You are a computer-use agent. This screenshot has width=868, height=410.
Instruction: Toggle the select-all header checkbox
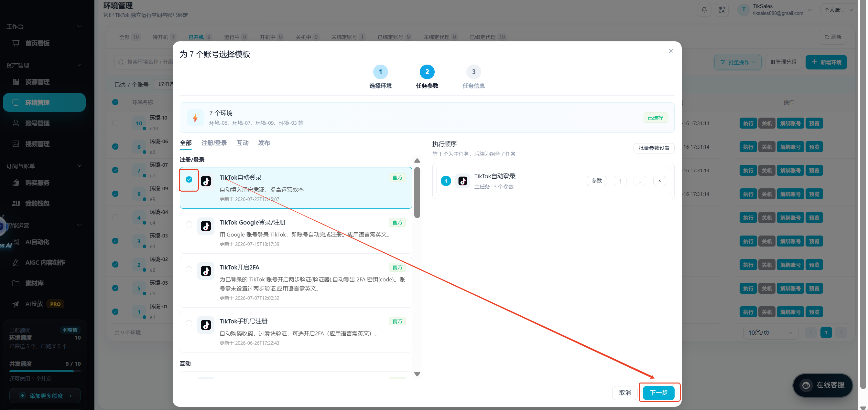click(115, 102)
